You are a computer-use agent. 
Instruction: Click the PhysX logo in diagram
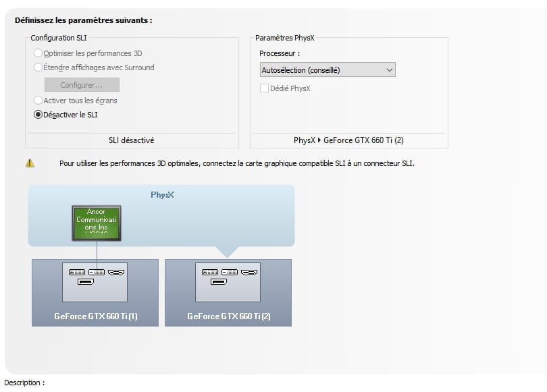pos(162,195)
